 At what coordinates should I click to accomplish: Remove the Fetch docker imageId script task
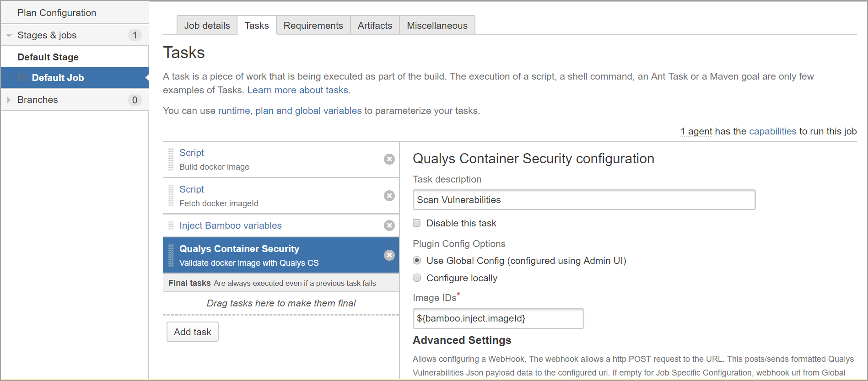(x=389, y=196)
